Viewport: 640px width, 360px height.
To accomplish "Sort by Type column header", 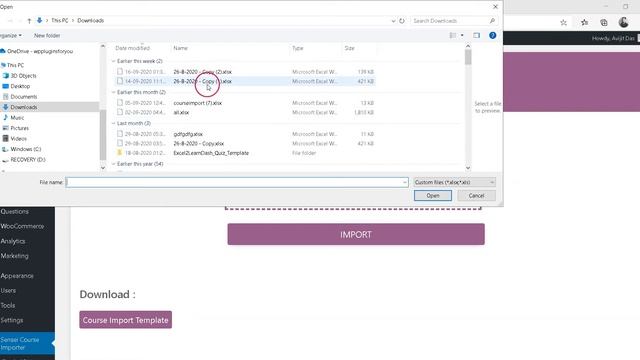I will click(298, 48).
